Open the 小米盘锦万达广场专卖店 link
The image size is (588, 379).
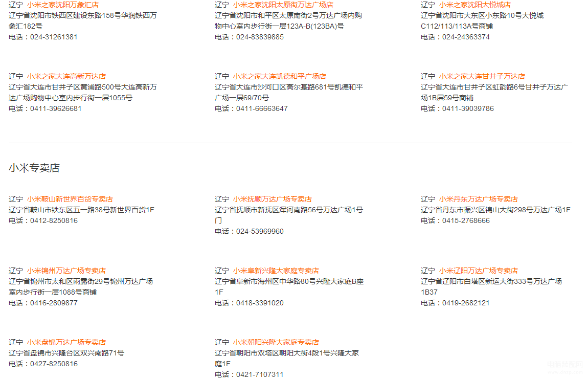pyautogui.click(x=66, y=343)
